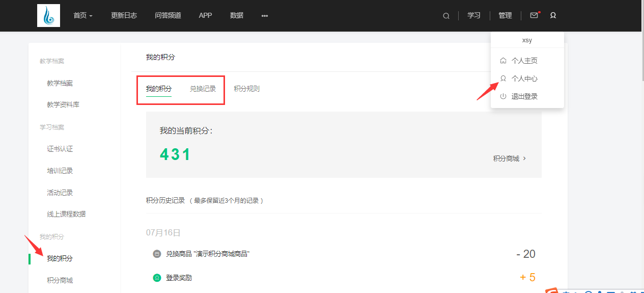Click the 兑换商品 "演示积分商城商品" record
Image resolution: width=644 pixels, height=293 pixels.
(x=208, y=254)
